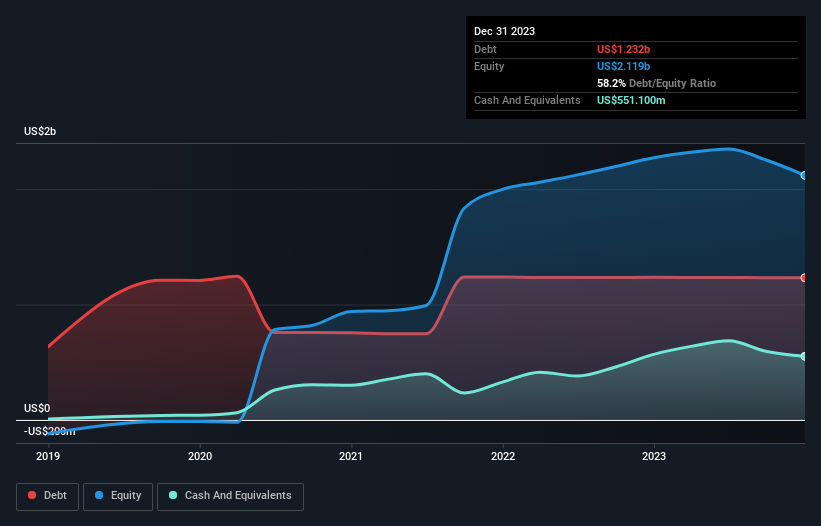This screenshot has width=821, height=526.
Task: Click the red Debt endpoint marker
Action: point(804,278)
